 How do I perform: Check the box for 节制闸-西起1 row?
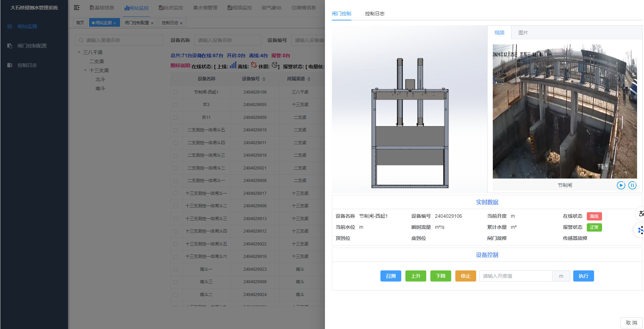pyautogui.click(x=175, y=92)
